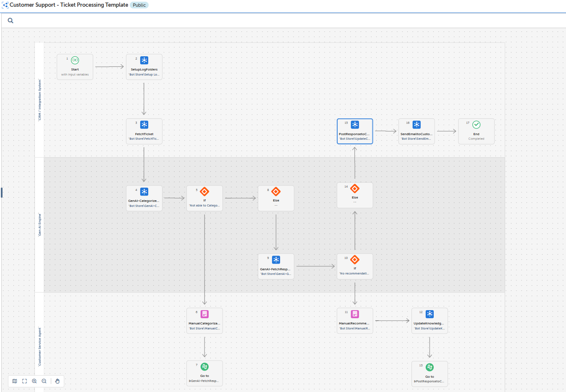Click the fit-to-screen icon
Image resolution: width=566 pixels, height=392 pixels.
click(x=24, y=381)
